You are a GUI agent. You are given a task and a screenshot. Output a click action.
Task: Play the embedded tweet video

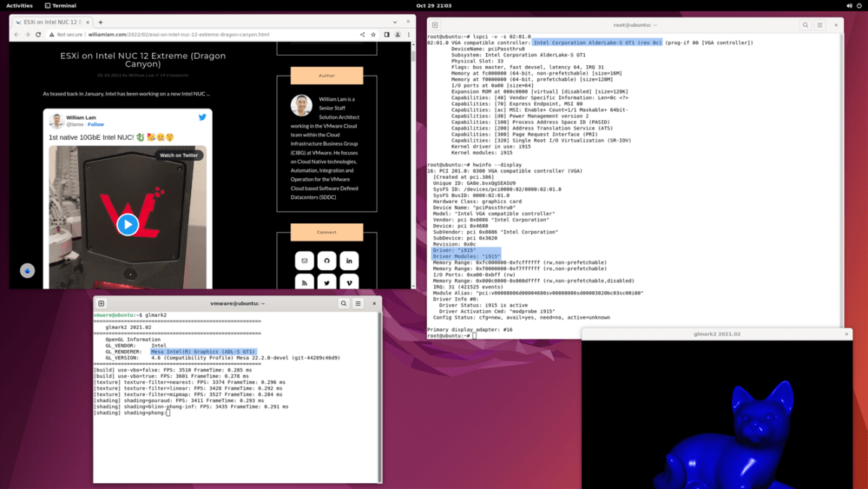[127, 225]
